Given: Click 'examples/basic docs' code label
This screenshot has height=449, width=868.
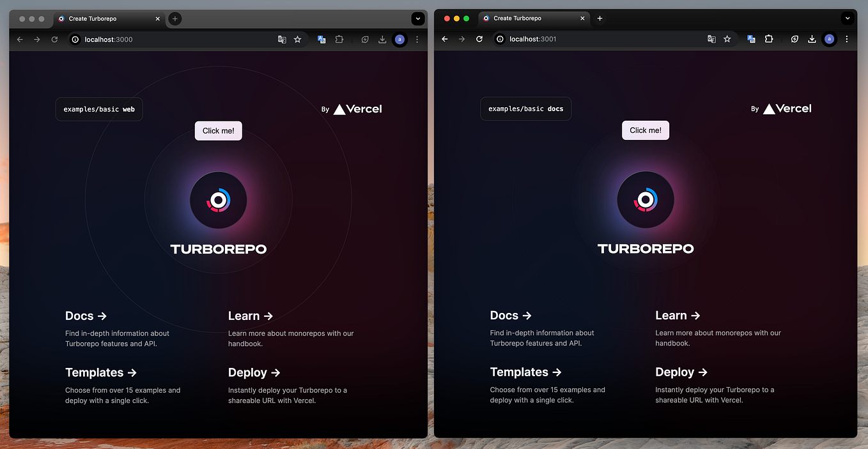Looking at the screenshot, I should coord(526,109).
